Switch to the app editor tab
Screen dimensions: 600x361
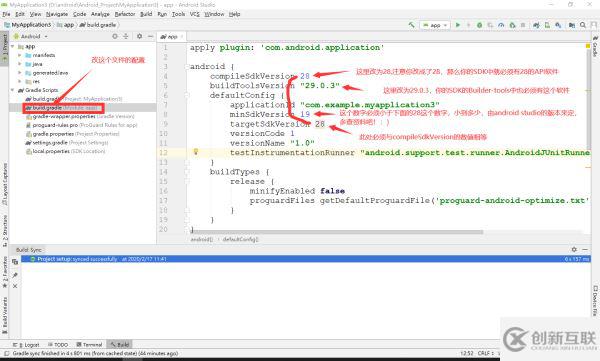point(170,37)
